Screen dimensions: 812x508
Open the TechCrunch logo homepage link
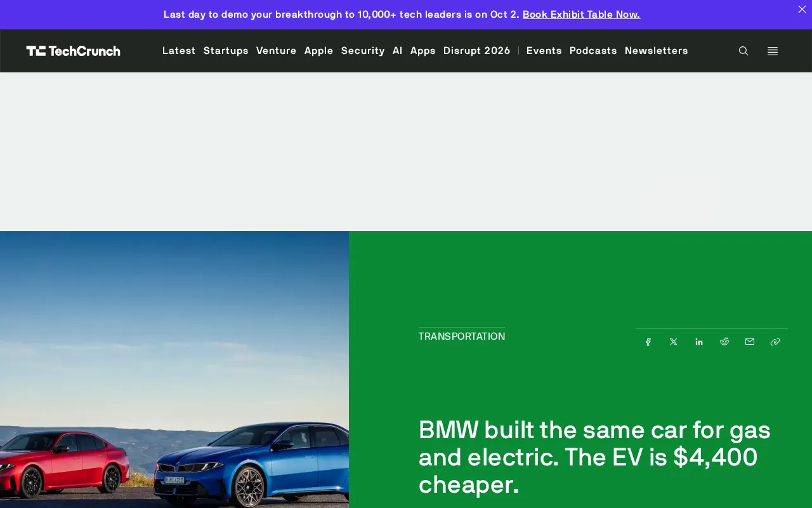click(x=73, y=51)
